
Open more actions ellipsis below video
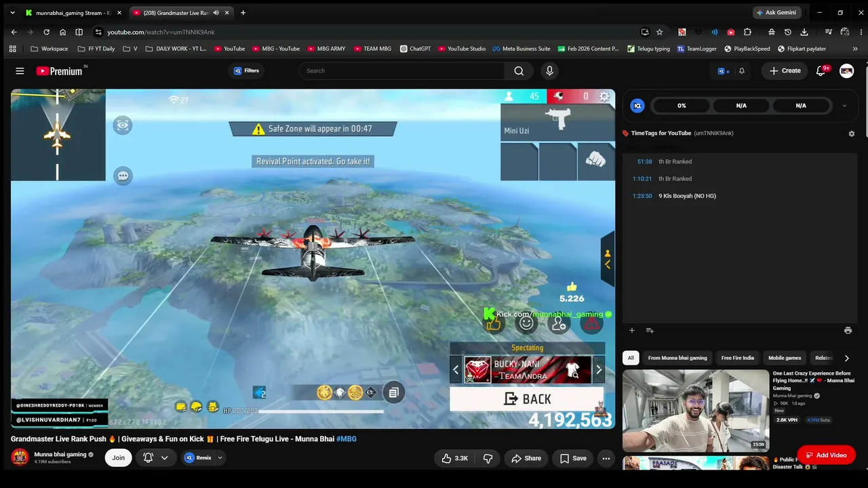pyautogui.click(x=606, y=458)
